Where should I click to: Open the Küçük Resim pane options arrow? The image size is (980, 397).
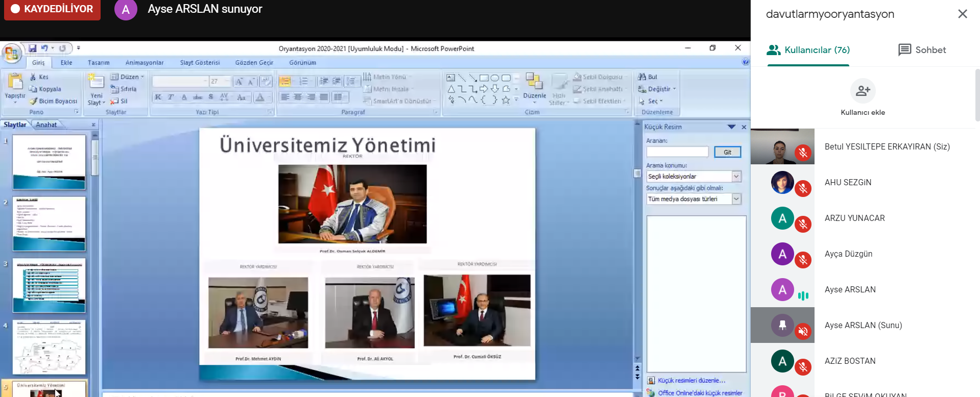tap(731, 127)
